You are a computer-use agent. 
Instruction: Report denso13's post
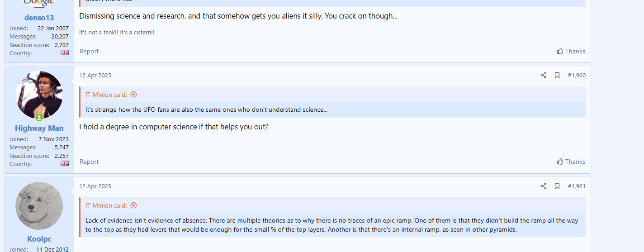[x=89, y=51]
